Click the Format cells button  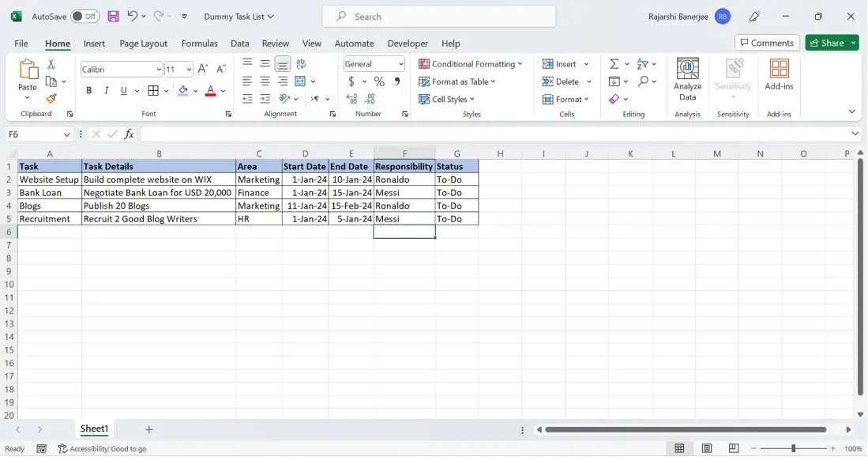563,99
